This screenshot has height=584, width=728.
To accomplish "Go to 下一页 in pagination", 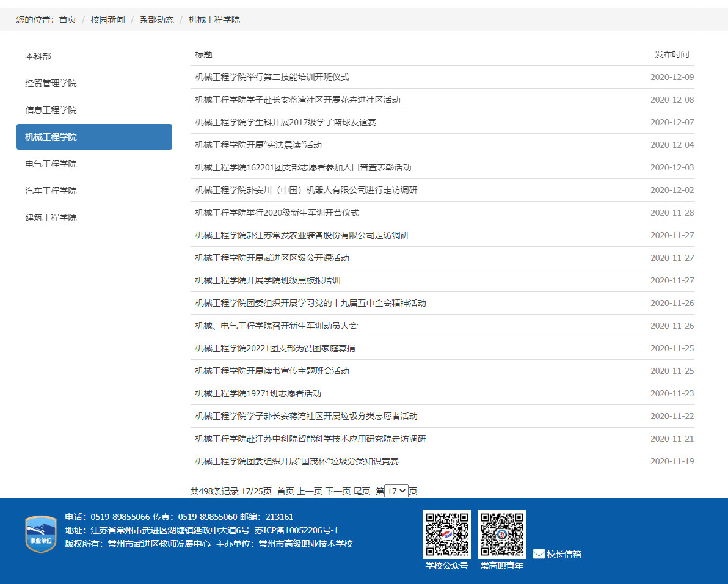I will (x=337, y=491).
